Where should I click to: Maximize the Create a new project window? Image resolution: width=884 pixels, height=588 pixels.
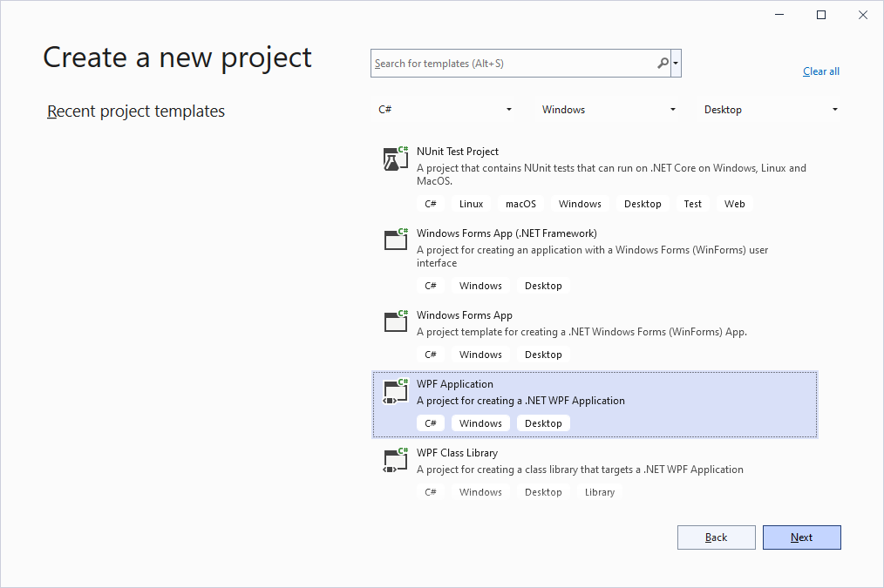coord(821,15)
